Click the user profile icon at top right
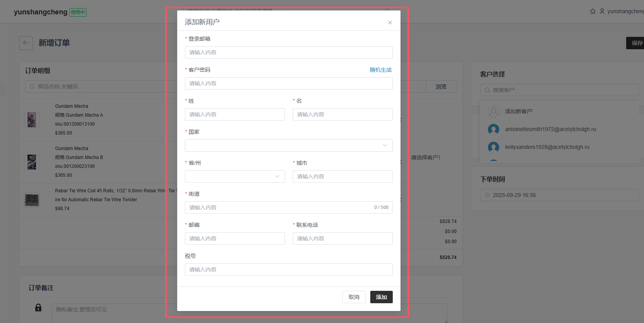644x323 pixels. pos(602,11)
